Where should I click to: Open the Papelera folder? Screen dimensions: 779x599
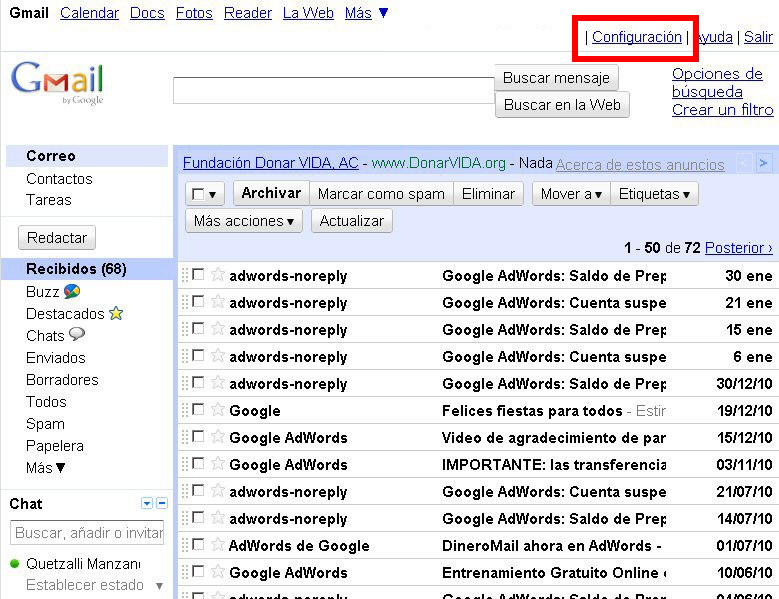pos(55,446)
